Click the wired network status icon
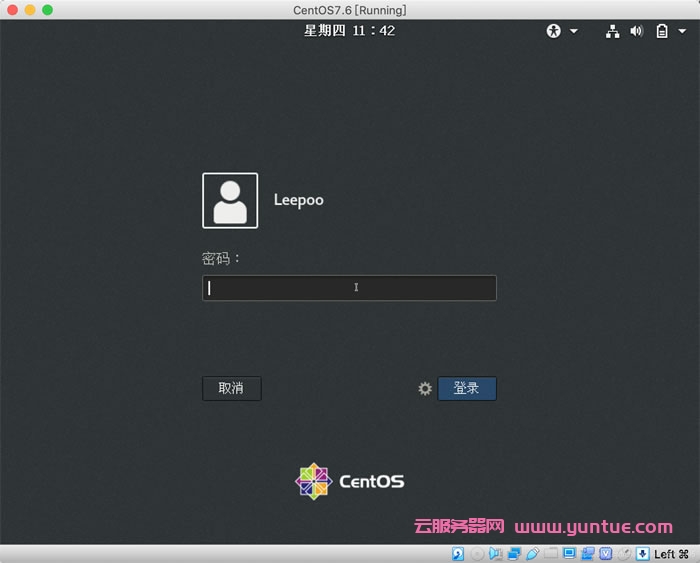The image size is (700, 563). (612, 31)
